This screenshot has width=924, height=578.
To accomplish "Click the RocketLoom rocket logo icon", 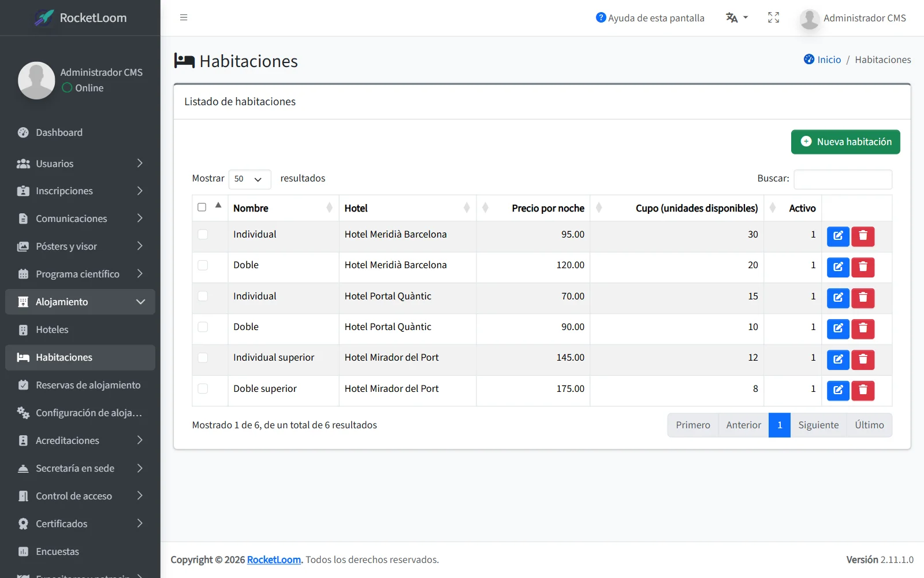I will [x=44, y=18].
